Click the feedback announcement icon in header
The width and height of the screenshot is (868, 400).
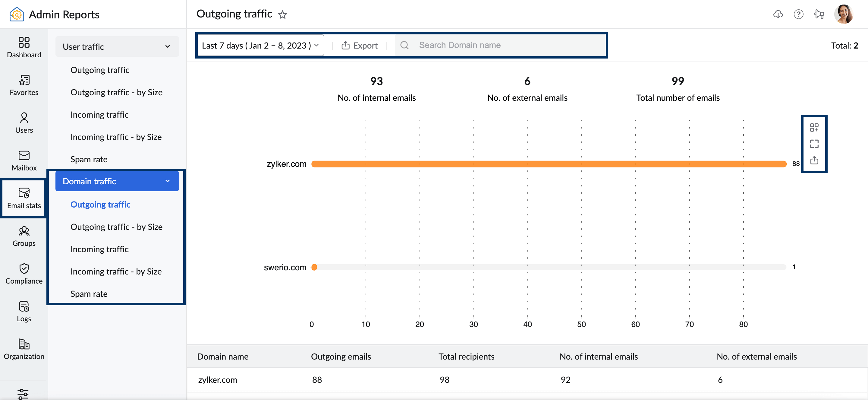[819, 14]
